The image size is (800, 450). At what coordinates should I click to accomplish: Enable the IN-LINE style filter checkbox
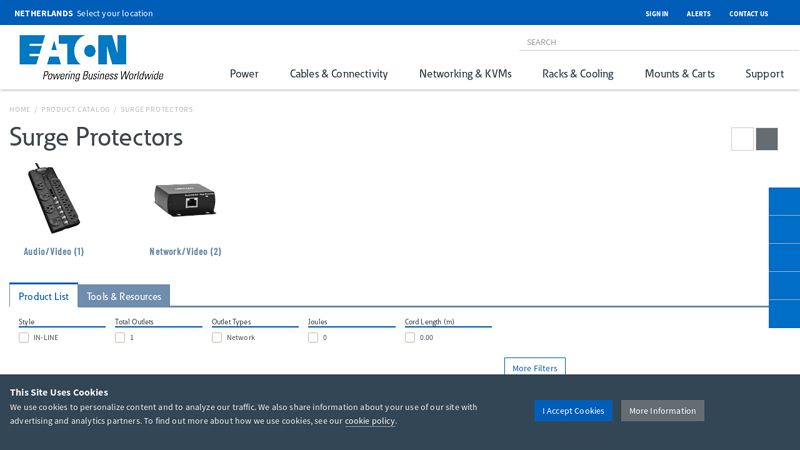24,338
